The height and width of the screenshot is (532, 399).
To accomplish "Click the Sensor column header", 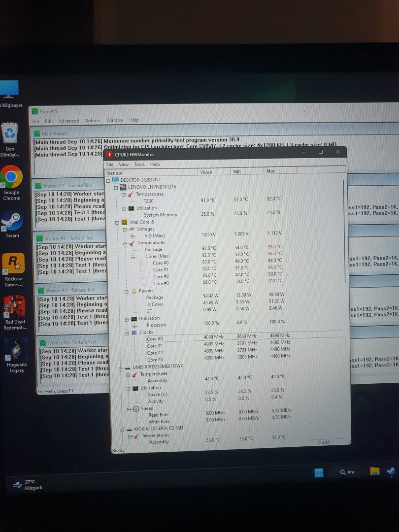I will (152, 172).
